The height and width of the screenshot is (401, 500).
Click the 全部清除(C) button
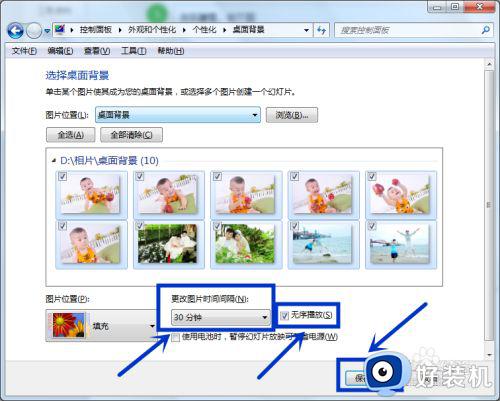click(x=131, y=135)
